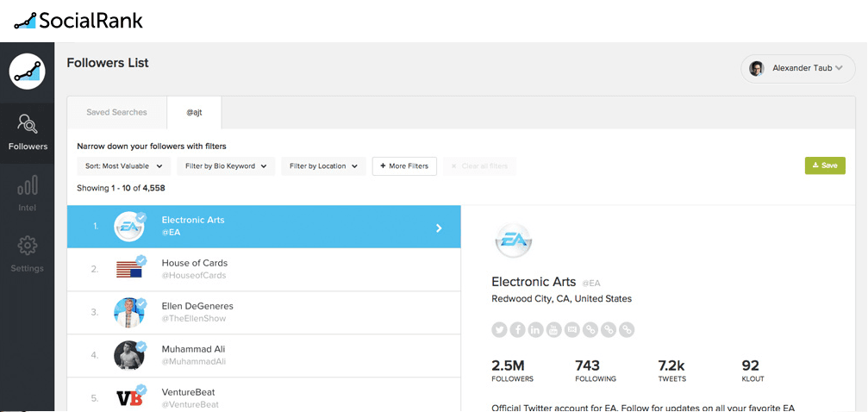Click Muhammad Ali's profile photo

(x=129, y=355)
